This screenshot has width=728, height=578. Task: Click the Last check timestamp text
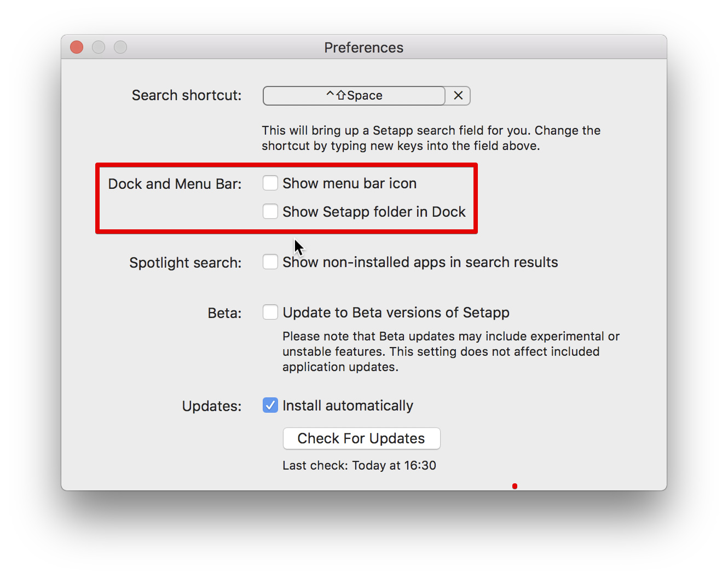click(359, 466)
